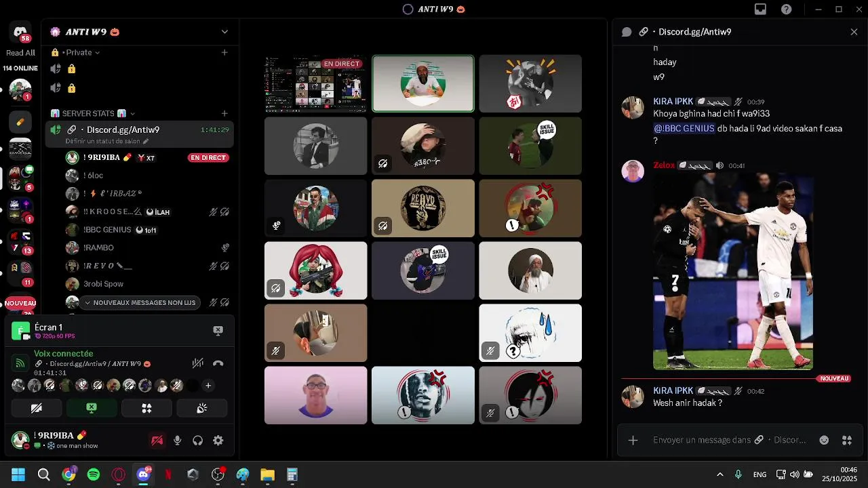
Task: Open the football image attachment
Action: coord(733,271)
